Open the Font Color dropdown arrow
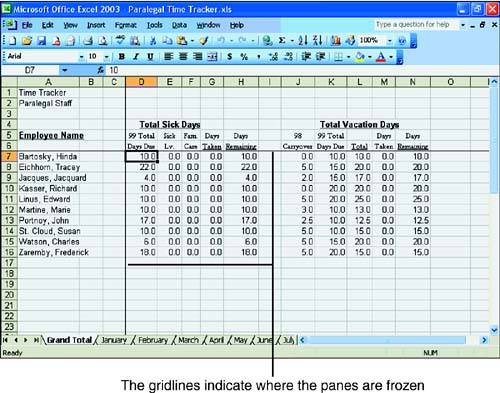The image size is (500, 393). pyautogui.click(x=391, y=57)
